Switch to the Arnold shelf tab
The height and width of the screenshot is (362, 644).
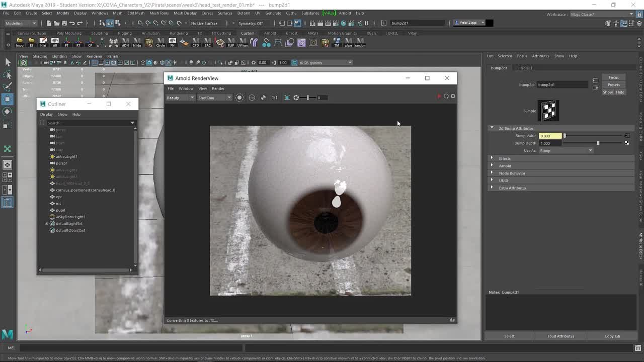tap(270, 33)
